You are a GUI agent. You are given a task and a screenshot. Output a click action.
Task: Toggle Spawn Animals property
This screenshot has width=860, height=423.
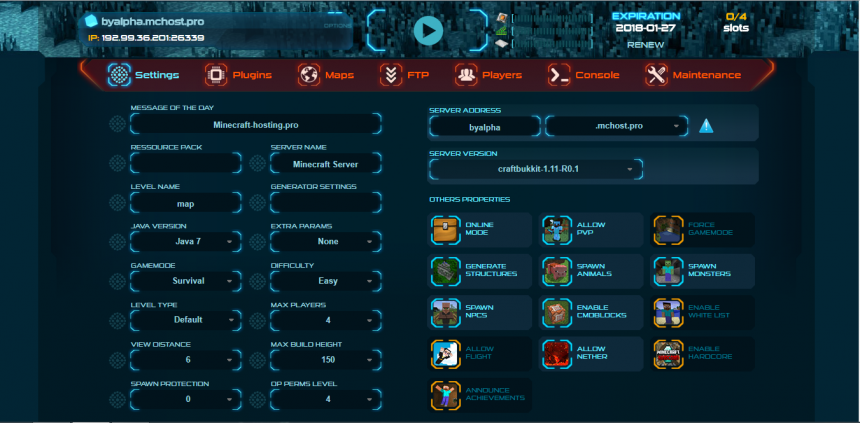[591, 271]
